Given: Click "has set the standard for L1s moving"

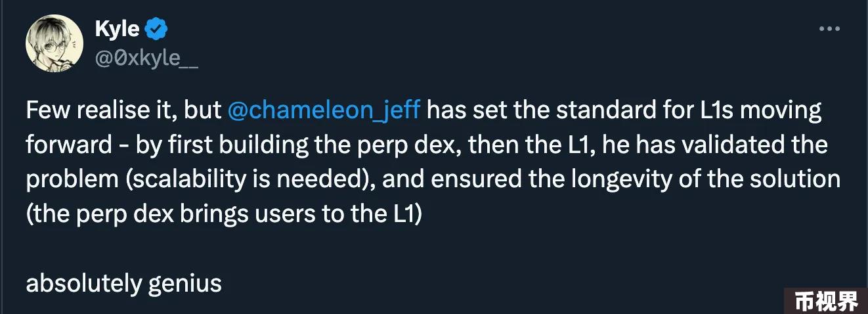Looking at the screenshot, I should (624, 110).
